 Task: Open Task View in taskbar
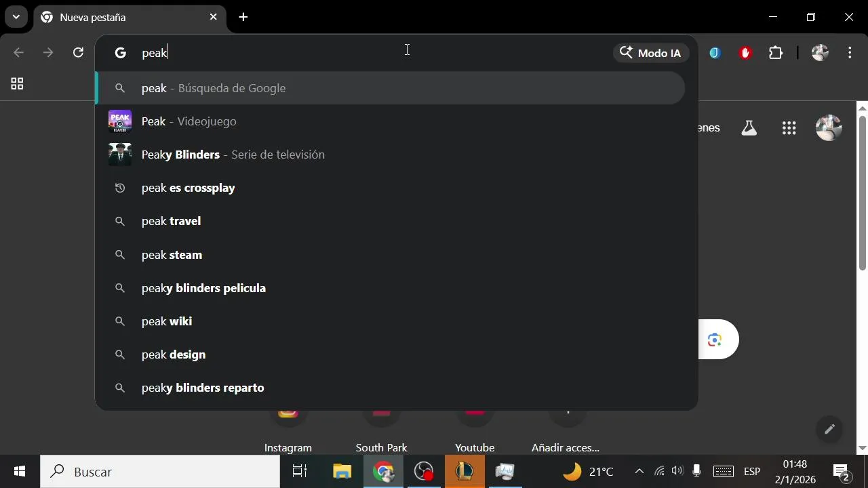[x=299, y=472]
